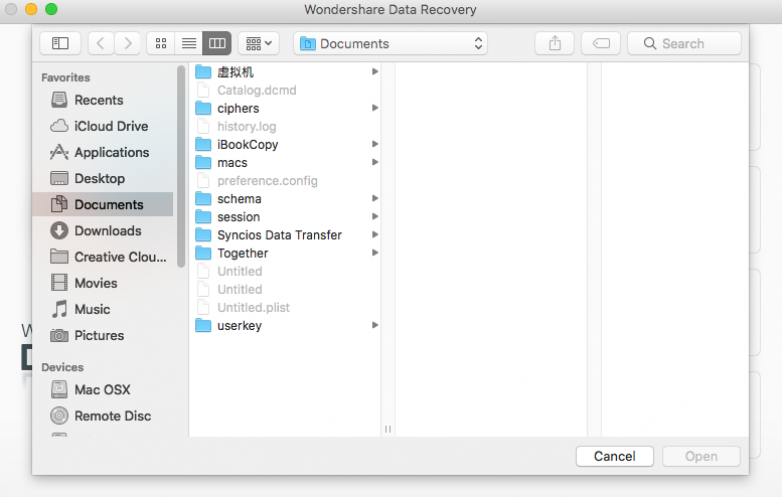Viewport: 782px width, 497px height.
Task: Click the sidebar scrollbar
Action: [181, 167]
